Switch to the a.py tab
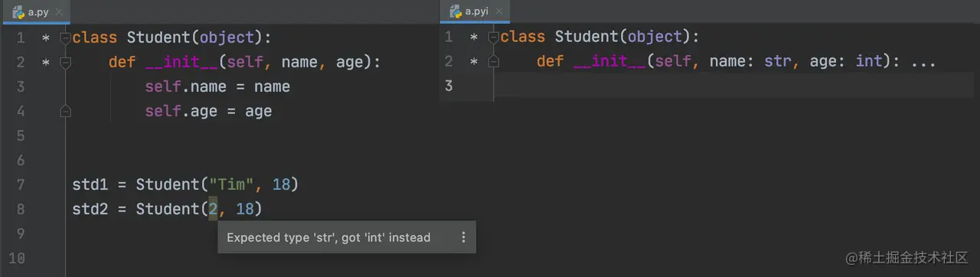The height and width of the screenshot is (277, 980). tap(36, 11)
